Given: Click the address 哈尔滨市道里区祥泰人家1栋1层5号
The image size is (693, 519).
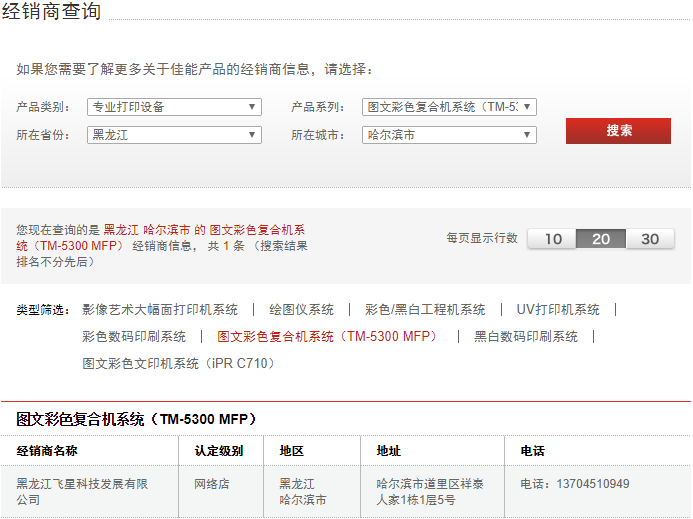Looking at the screenshot, I should tap(430, 492).
